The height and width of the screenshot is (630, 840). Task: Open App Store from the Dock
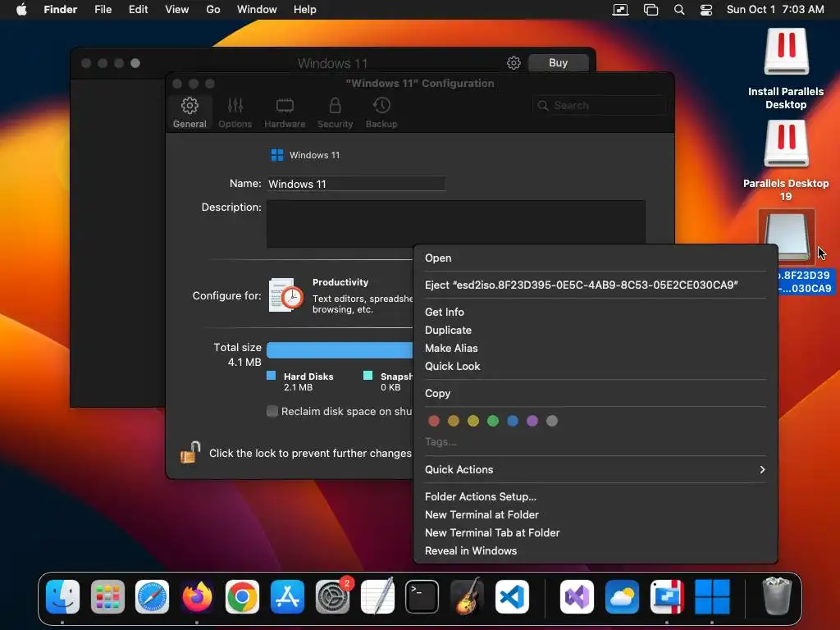287,596
